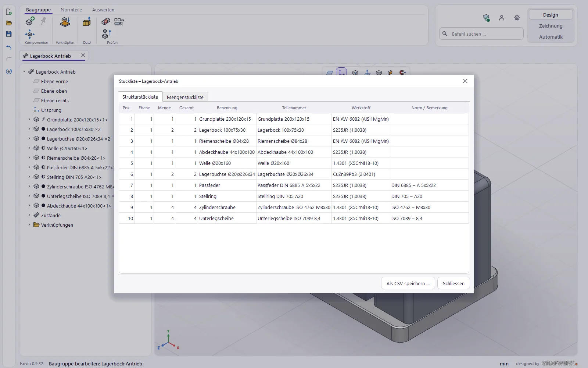The height and width of the screenshot is (368, 588).
Task: Click the save disk icon in left sidebar
Action: [9, 34]
